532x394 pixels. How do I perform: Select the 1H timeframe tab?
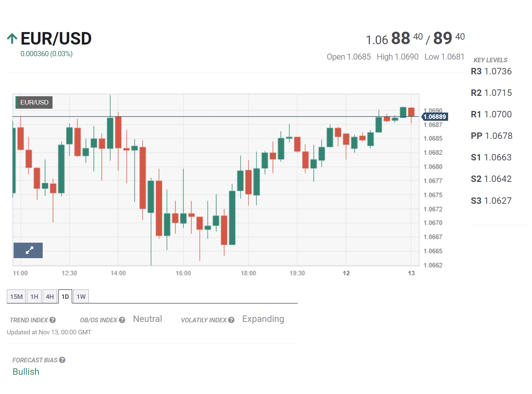(x=34, y=297)
